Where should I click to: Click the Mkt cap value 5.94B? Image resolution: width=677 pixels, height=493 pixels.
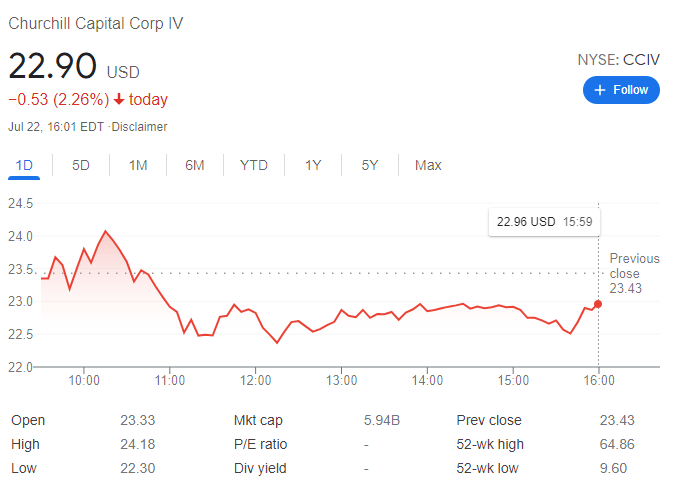click(381, 420)
